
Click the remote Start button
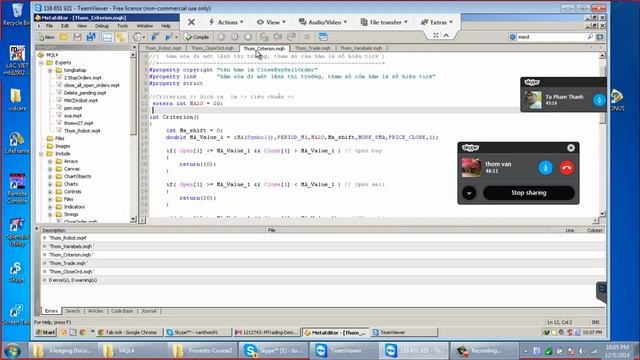(46, 332)
